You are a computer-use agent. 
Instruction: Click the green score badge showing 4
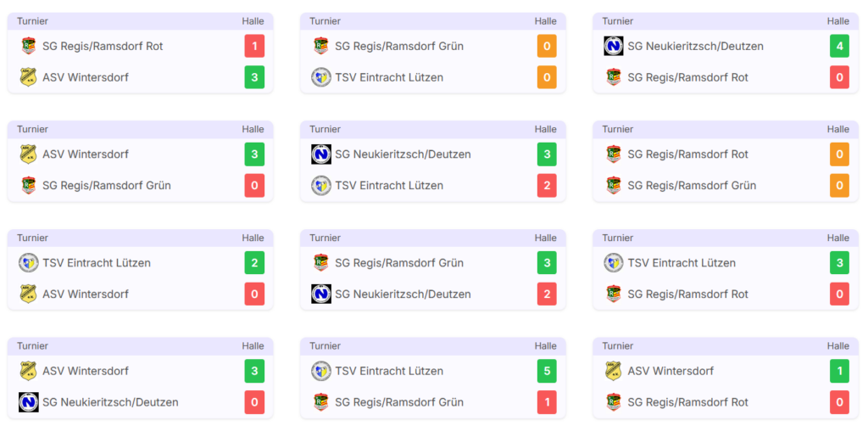(839, 46)
